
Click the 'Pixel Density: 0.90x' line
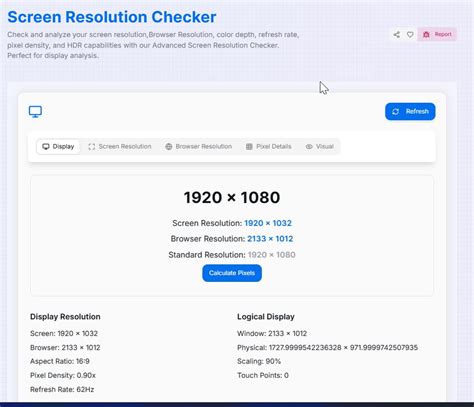coord(63,375)
